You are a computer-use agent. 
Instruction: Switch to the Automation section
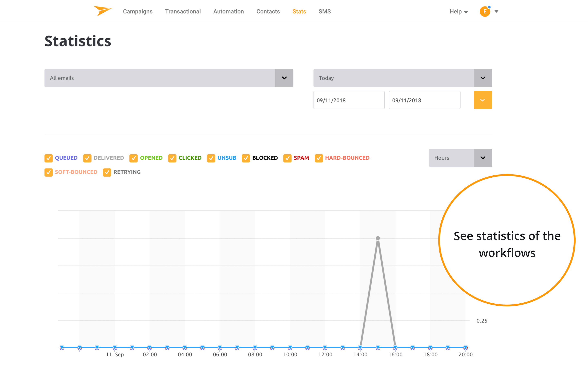228,11
